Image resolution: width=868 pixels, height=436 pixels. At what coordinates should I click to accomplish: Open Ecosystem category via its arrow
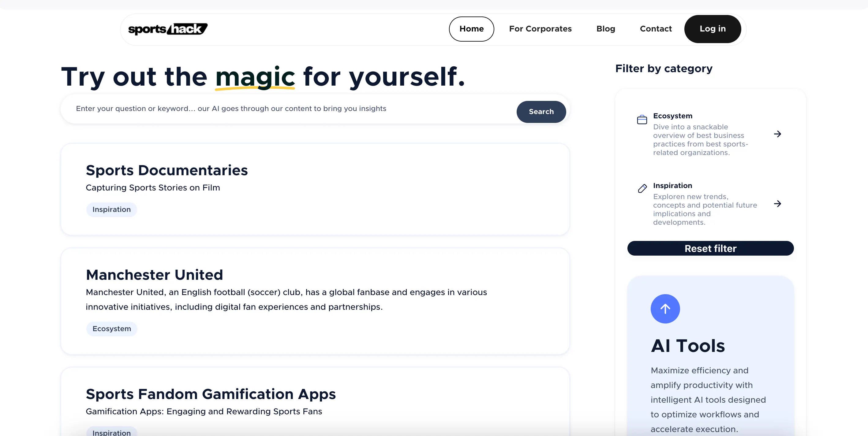(x=777, y=134)
